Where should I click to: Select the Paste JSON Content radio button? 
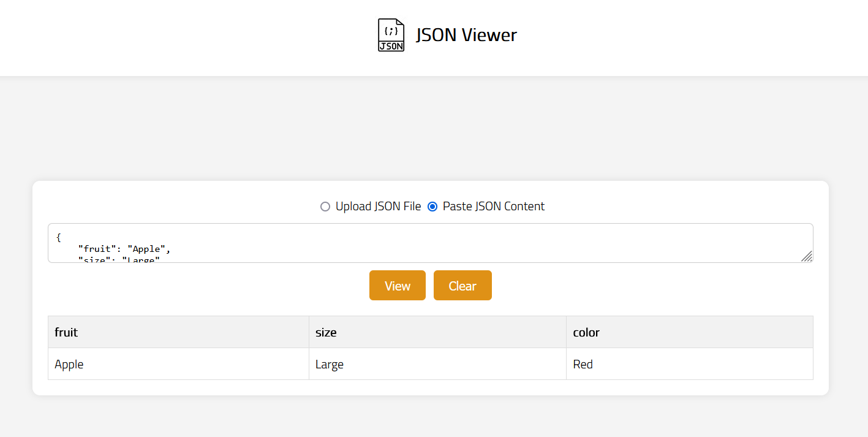[432, 207]
